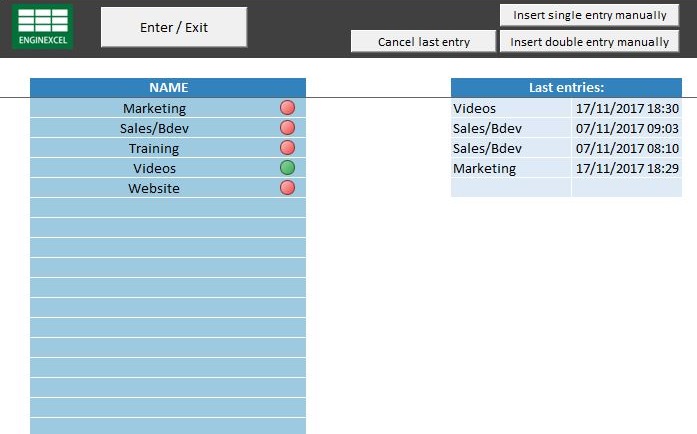Click the red status circle for Training
This screenshot has height=434, width=697.
point(288,148)
